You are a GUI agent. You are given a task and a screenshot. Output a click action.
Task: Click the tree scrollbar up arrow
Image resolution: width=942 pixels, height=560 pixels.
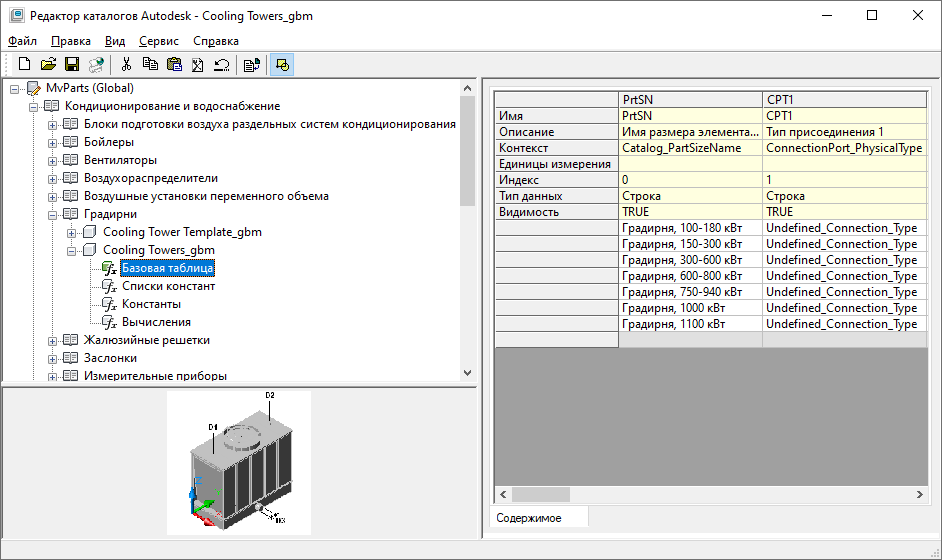tap(467, 88)
